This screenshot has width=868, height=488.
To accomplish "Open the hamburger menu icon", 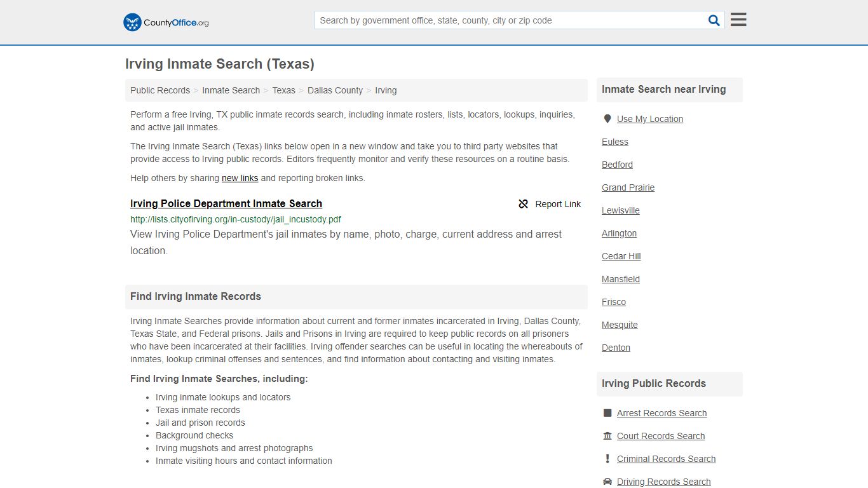I will point(738,20).
